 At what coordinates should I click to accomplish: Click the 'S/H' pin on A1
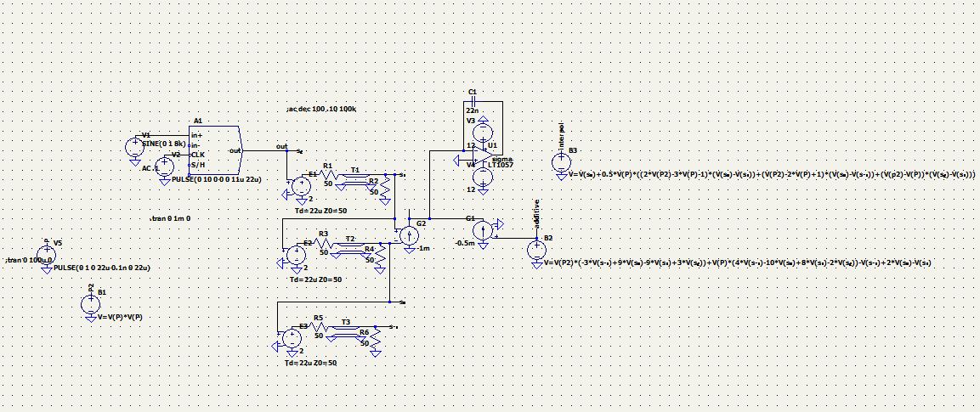pos(197,165)
